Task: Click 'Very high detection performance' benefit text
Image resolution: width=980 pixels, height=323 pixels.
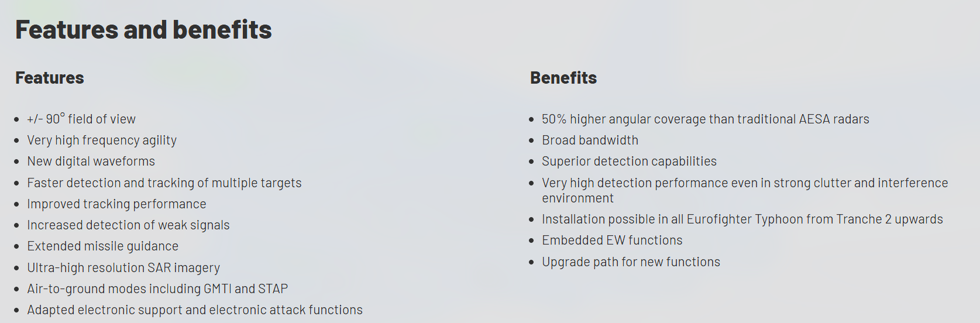Action: [745, 183]
